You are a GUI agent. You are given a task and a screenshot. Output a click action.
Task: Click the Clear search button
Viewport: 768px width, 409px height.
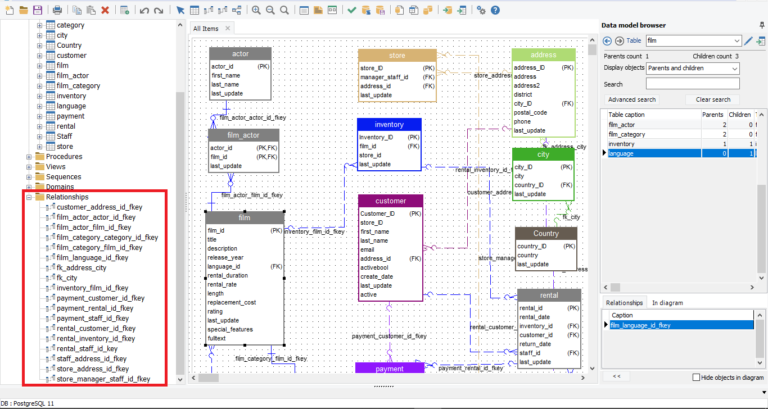pos(713,100)
